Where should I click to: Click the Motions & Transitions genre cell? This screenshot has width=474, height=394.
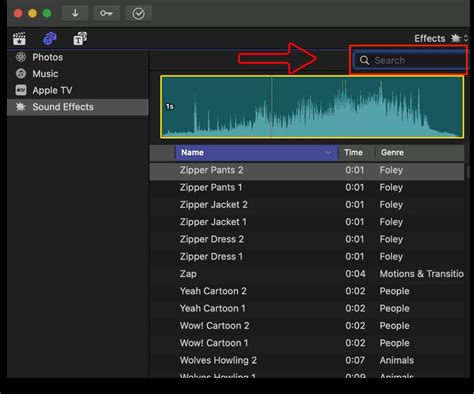pos(422,274)
